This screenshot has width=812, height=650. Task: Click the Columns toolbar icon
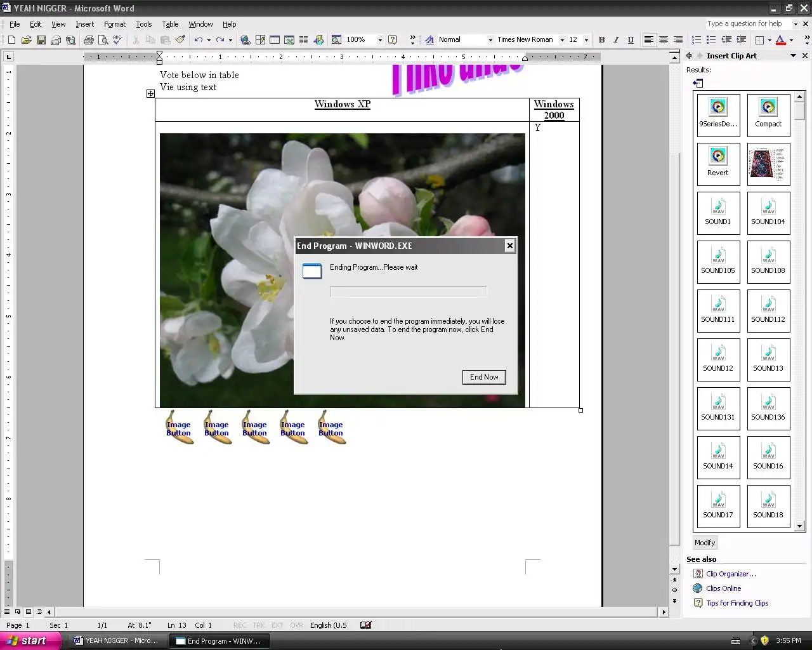(x=304, y=40)
